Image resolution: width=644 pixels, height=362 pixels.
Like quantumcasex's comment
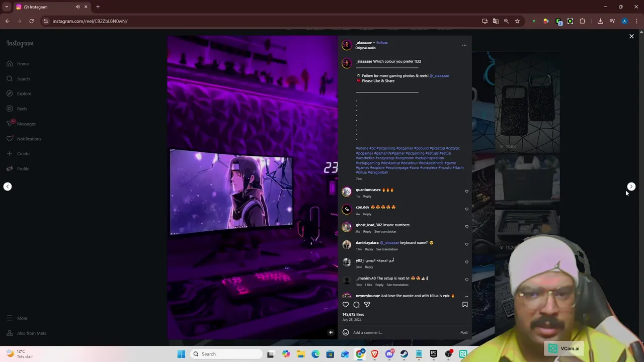click(466, 191)
